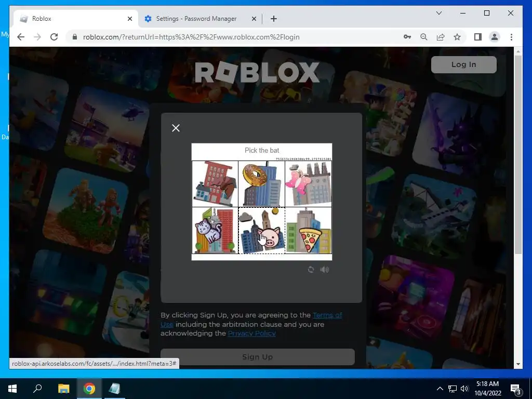Select the cat on buildings tile

tap(215, 231)
